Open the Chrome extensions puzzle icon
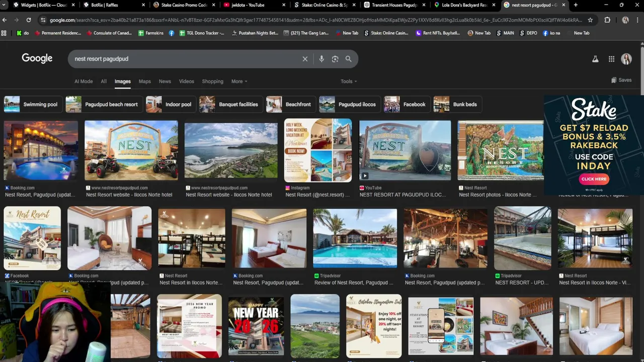Viewport: 644px width, 362px height. pyautogui.click(x=607, y=20)
